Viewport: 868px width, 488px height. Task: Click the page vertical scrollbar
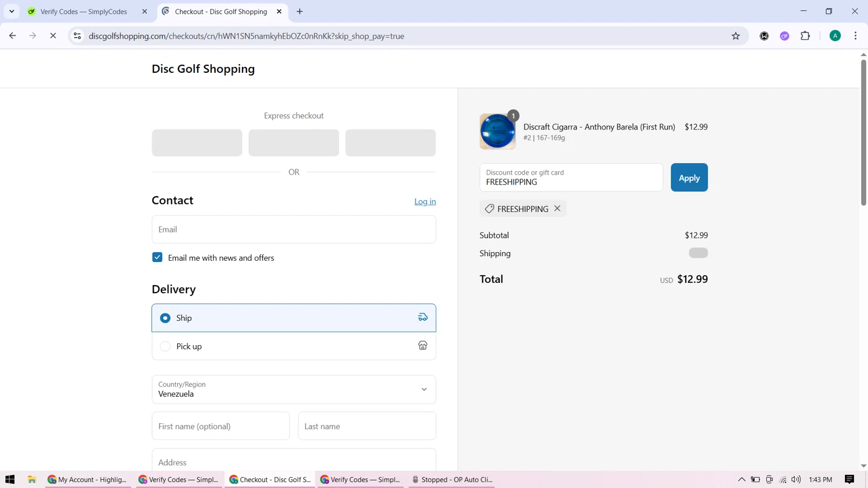click(863, 132)
